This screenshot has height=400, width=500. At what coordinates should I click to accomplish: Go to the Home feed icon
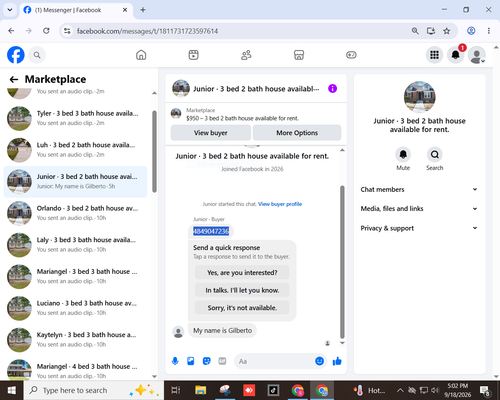(x=141, y=55)
